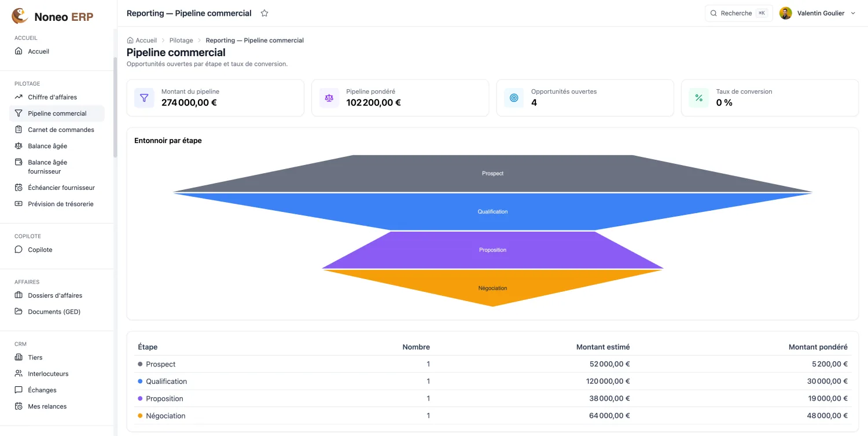Click the 48 000,00 € weighted amount cell
Screen dimensions: 868x436
827,416
